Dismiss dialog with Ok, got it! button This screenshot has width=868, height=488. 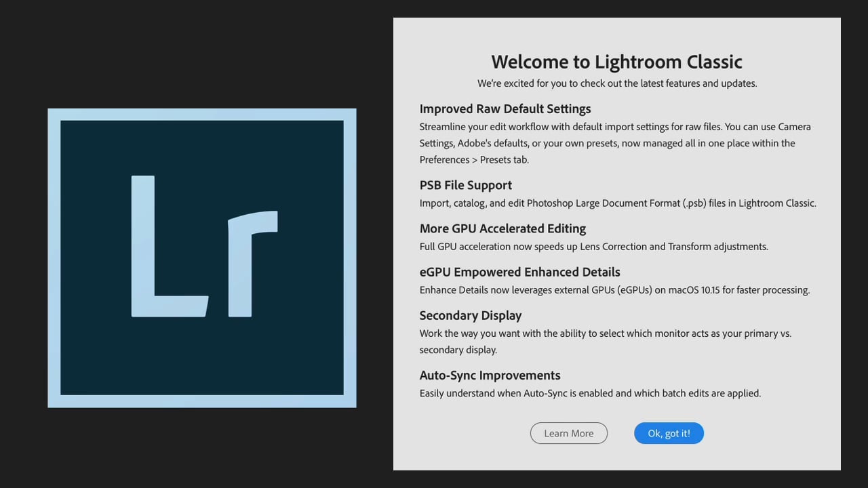[669, 433]
